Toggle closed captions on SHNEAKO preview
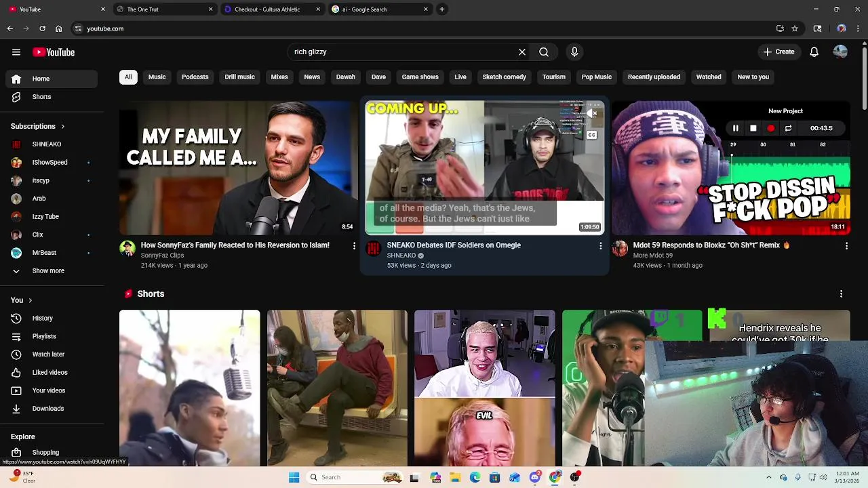 coord(591,135)
